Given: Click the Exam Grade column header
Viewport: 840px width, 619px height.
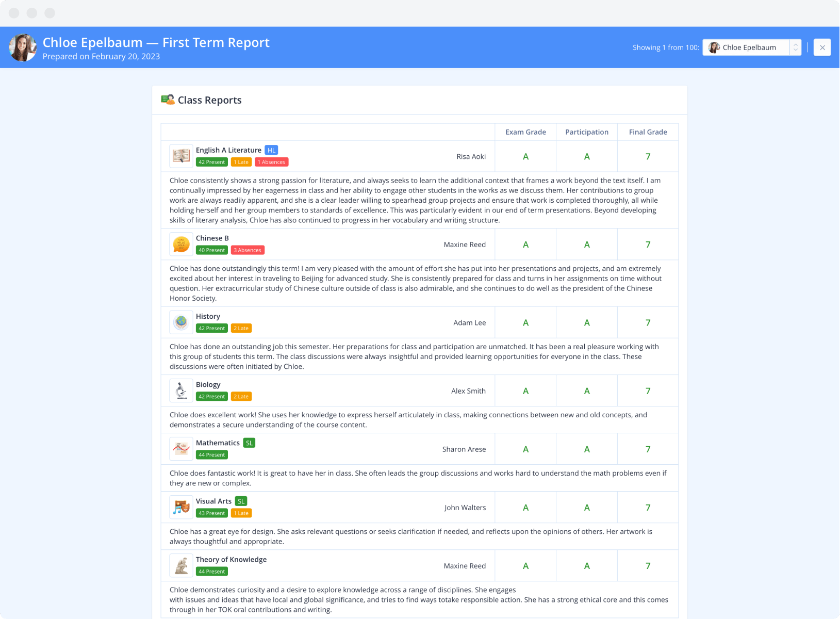Looking at the screenshot, I should 525,132.
